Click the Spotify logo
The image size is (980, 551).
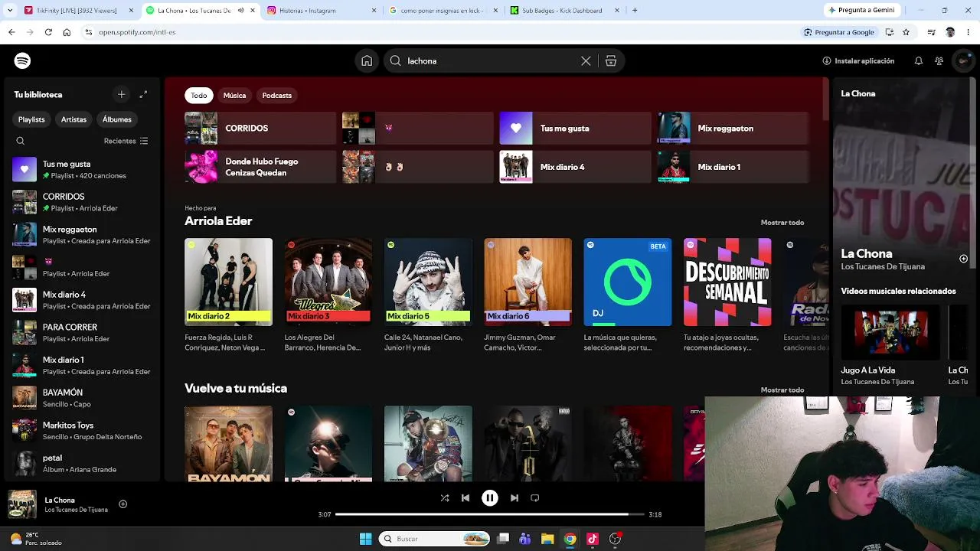pyautogui.click(x=22, y=60)
